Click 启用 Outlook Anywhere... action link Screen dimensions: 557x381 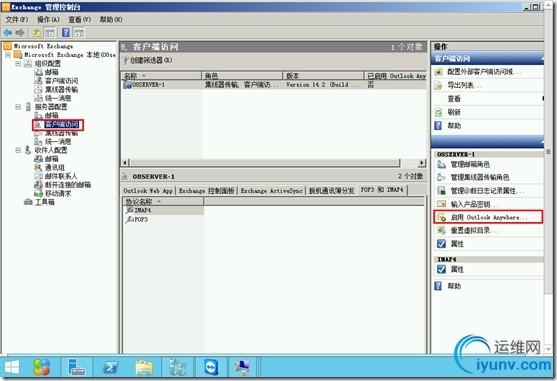pos(489,217)
